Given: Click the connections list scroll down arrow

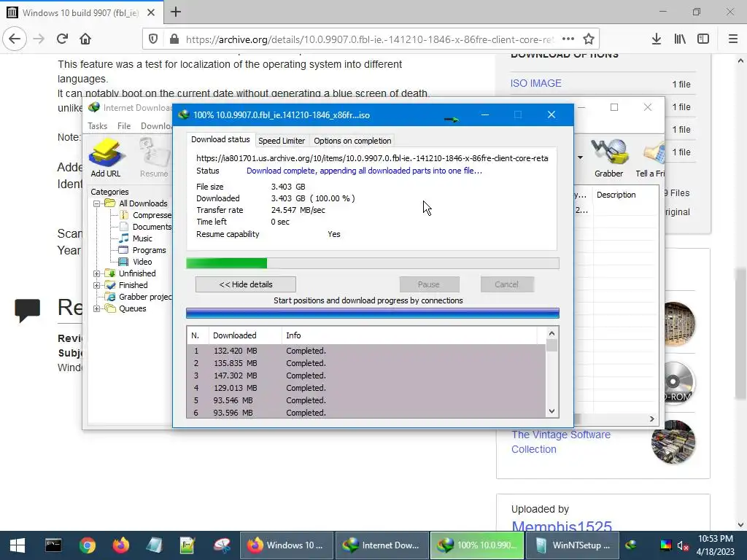Looking at the screenshot, I should tap(551, 411).
